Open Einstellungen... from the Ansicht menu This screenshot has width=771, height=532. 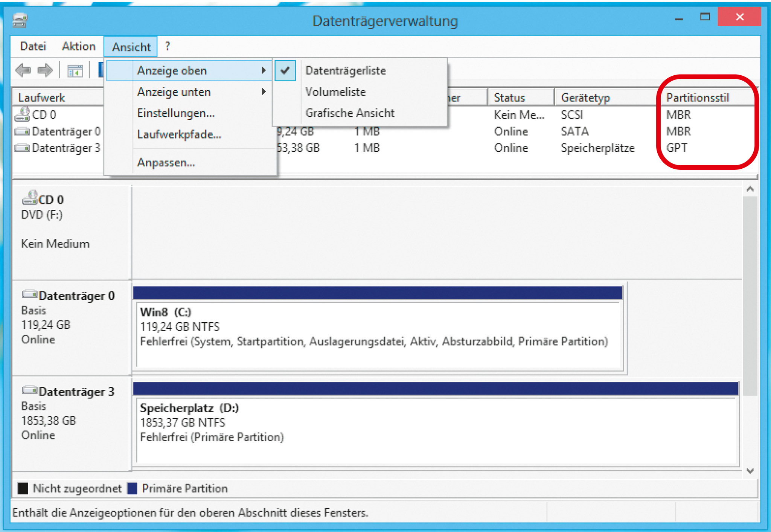pyautogui.click(x=176, y=113)
